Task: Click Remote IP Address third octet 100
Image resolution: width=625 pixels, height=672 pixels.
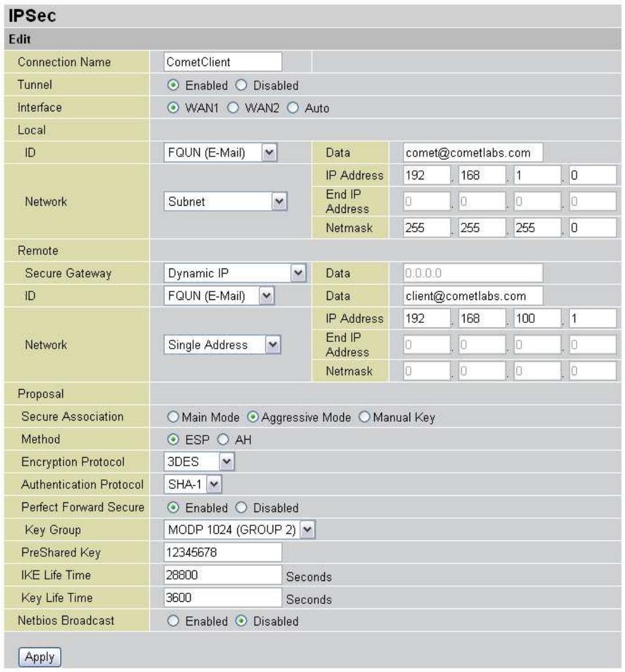Action: coord(537,318)
